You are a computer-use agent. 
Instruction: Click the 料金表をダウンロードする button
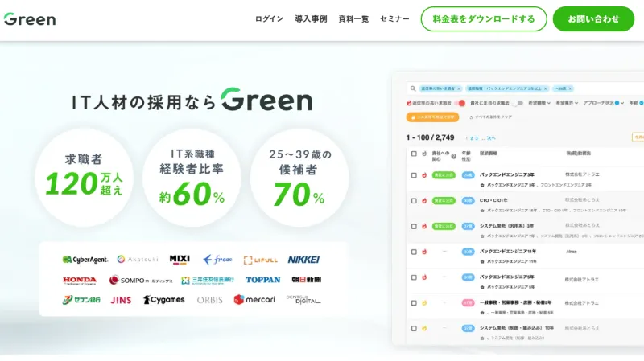[484, 18]
